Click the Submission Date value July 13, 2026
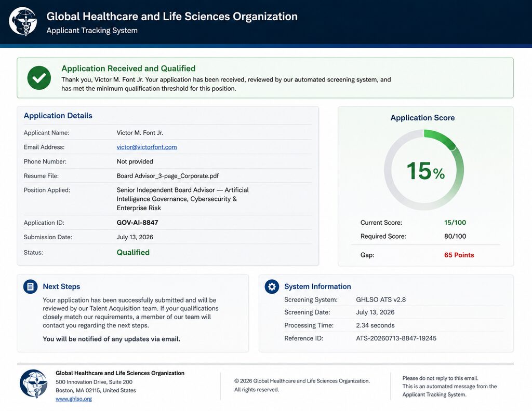This screenshot has width=532, height=411. click(x=135, y=237)
